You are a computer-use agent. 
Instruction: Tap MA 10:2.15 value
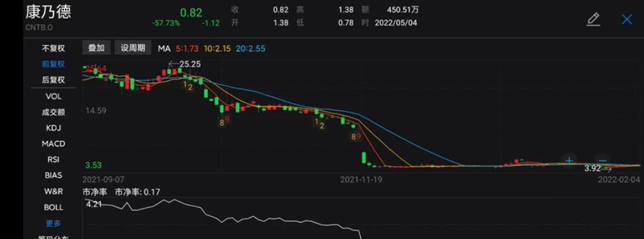tap(217, 49)
